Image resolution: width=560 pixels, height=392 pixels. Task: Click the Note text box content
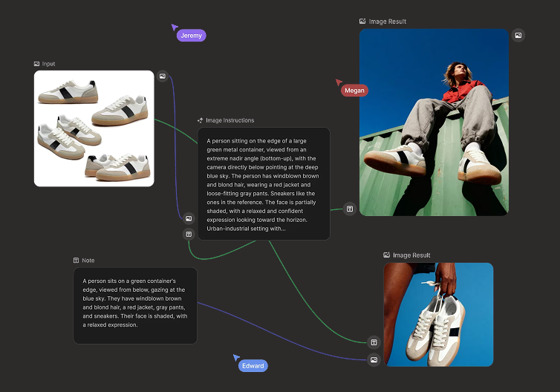tap(135, 306)
